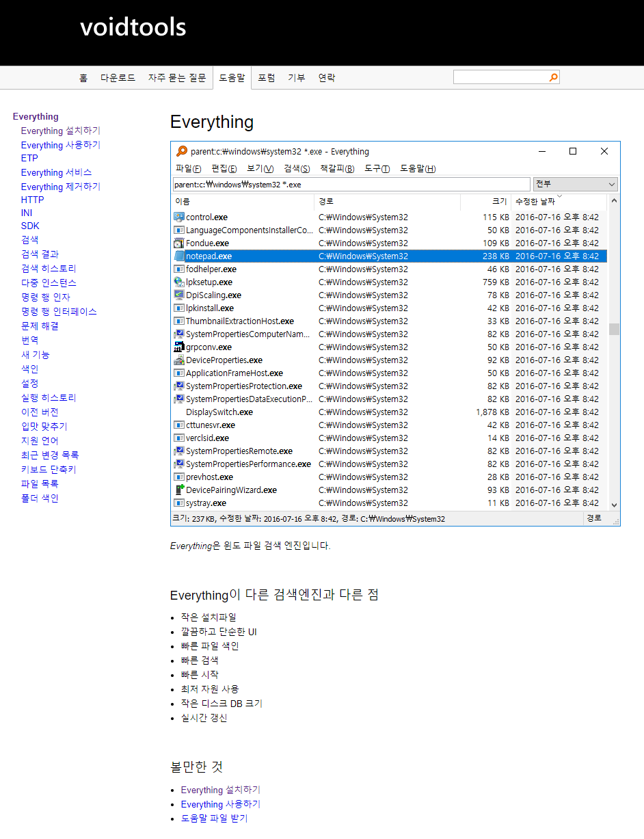Viewport: 644px width, 839px height.
Task: Click the ThumbnailExtractionHost.exe icon
Action: tap(179, 321)
